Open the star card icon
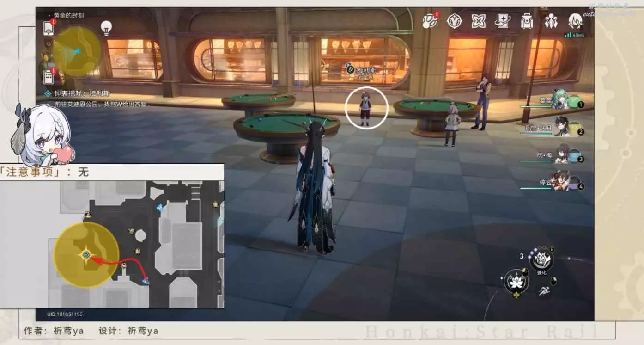The height and width of the screenshot is (345, 644). (x=502, y=21)
